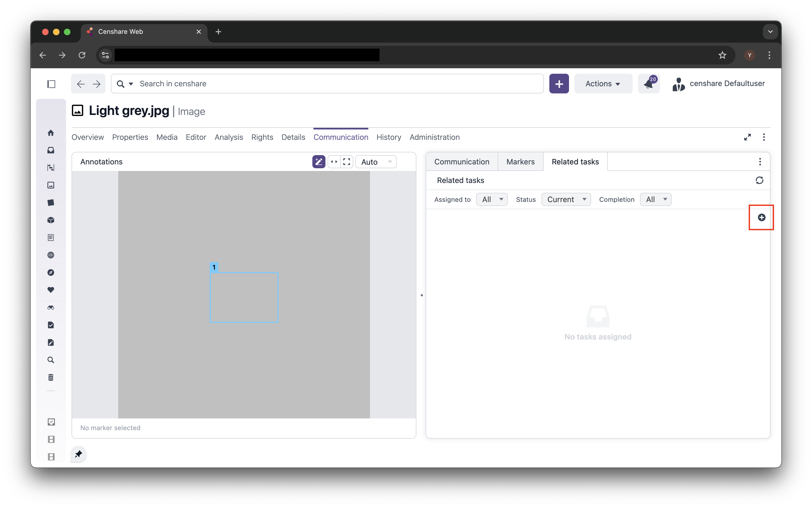Image resolution: width=812 pixels, height=508 pixels.
Task: Click the pin icon at bottom
Action: pyautogui.click(x=79, y=454)
